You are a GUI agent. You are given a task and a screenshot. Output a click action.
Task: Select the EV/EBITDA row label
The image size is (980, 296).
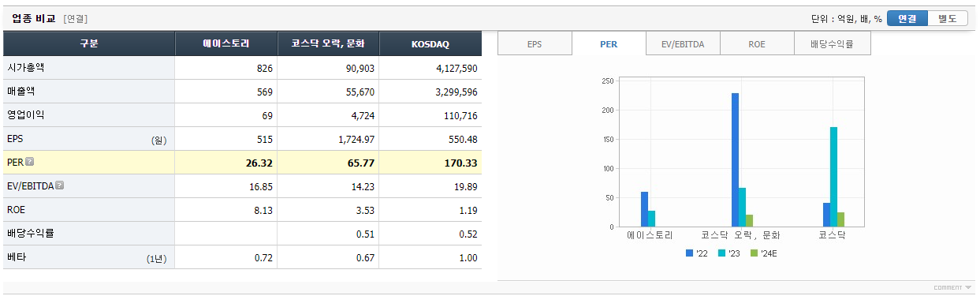tap(30, 186)
